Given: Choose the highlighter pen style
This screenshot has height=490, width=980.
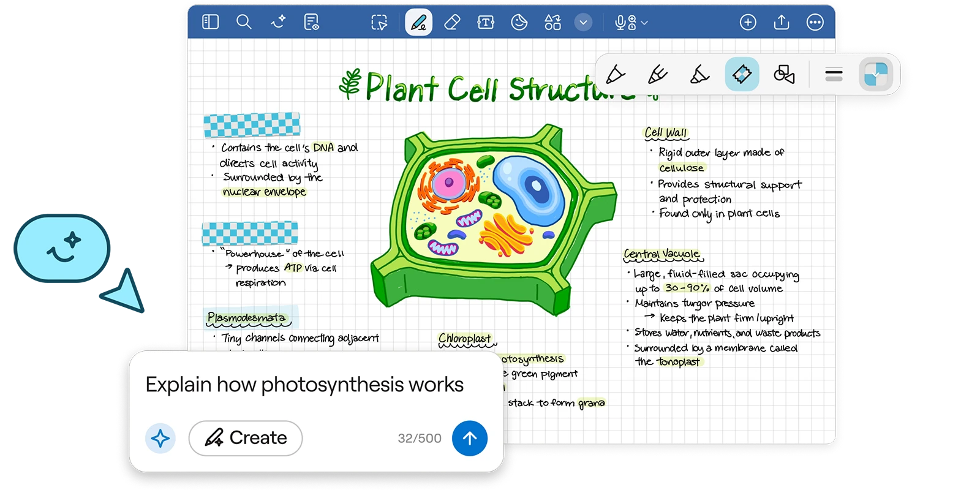Looking at the screenshot, I should pyautogui.click(x=699, y=75).
